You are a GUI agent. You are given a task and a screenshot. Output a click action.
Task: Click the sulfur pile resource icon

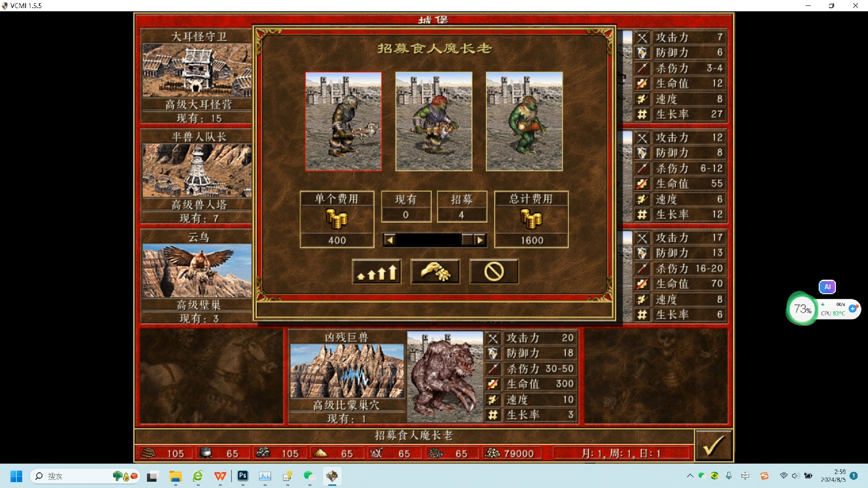321,453
